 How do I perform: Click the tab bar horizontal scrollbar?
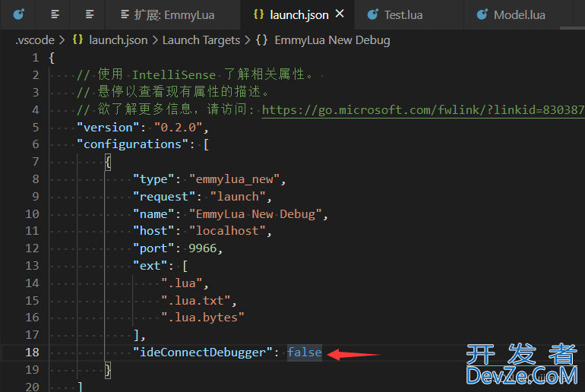572,27
